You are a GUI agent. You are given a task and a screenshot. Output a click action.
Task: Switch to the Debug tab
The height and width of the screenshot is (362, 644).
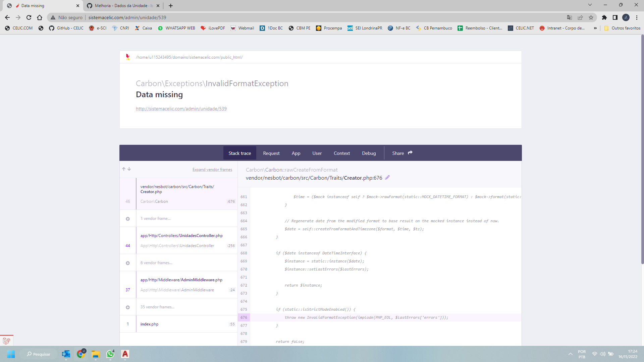tap(369, 153)
